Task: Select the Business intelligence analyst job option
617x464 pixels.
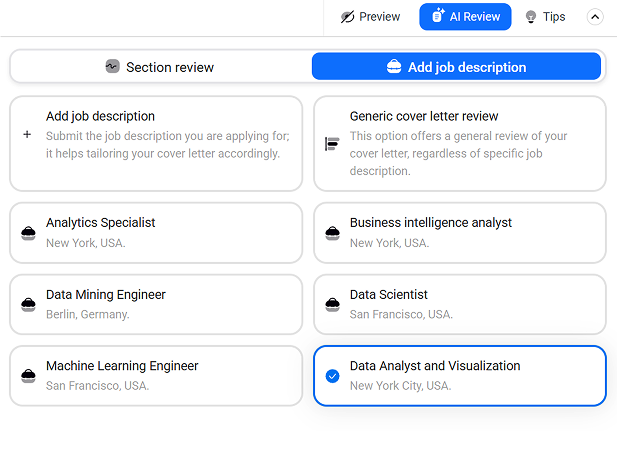Action: pos(460,233)
